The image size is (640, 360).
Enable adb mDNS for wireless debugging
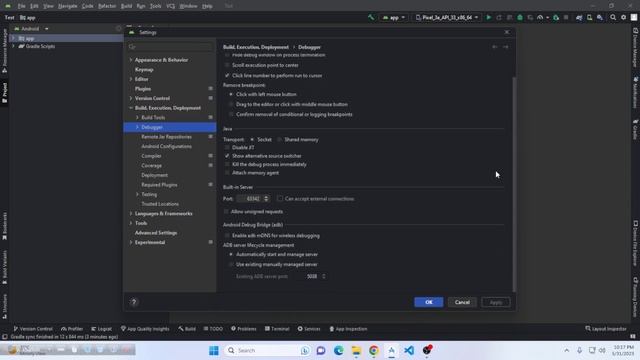coord(227,236)
